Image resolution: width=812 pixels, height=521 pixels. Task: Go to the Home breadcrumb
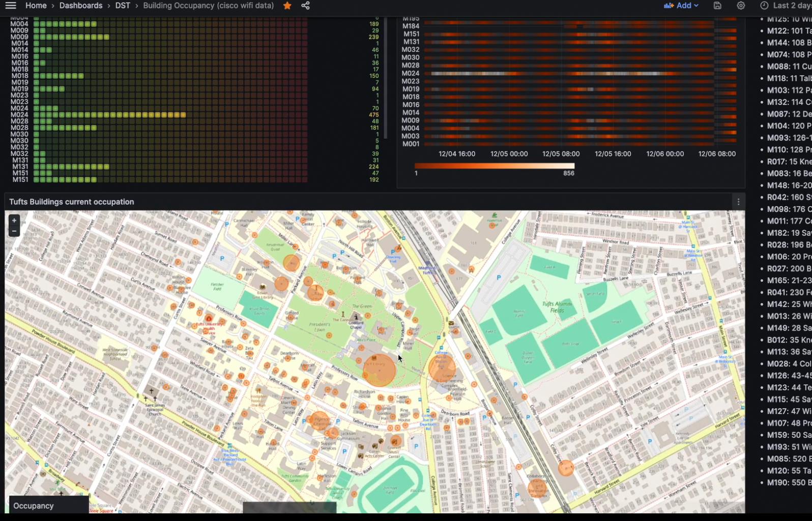point(36,6)
